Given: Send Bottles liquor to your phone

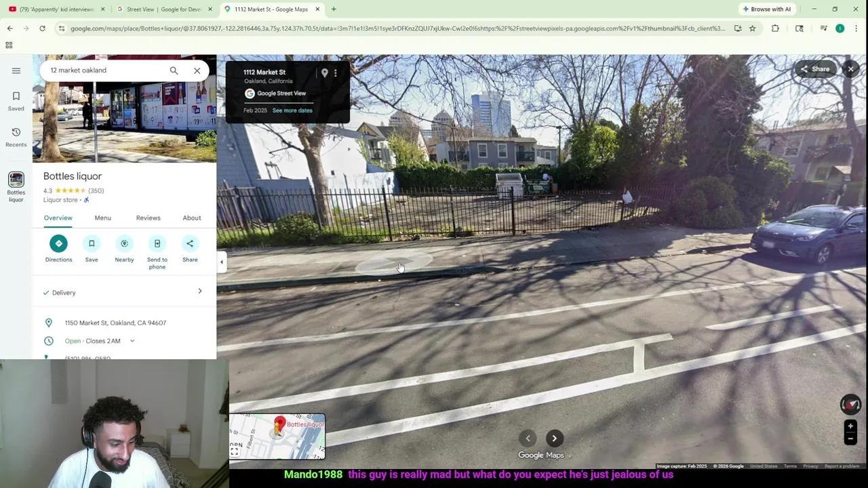Looking at the screenshot, I should (157, 252).
